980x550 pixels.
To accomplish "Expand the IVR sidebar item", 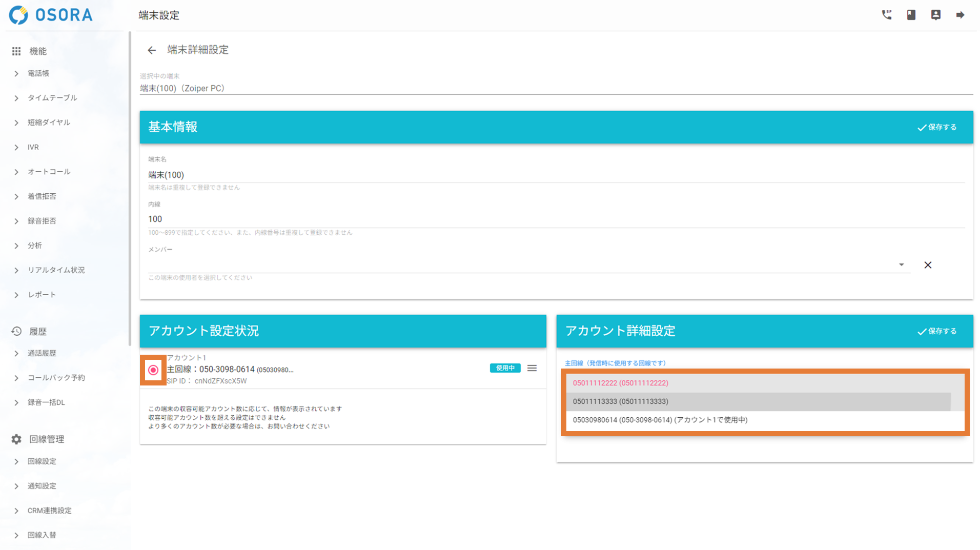I will pos(33,147).
